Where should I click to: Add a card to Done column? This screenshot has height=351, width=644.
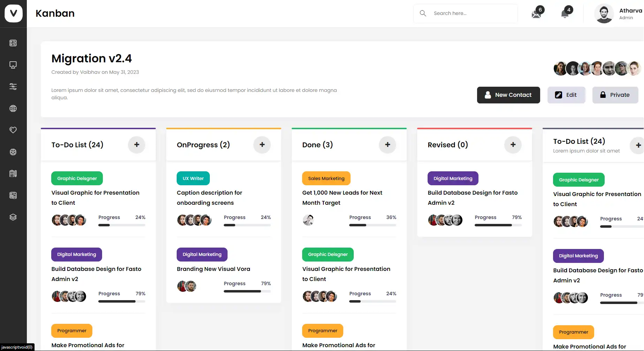(388, 145)
